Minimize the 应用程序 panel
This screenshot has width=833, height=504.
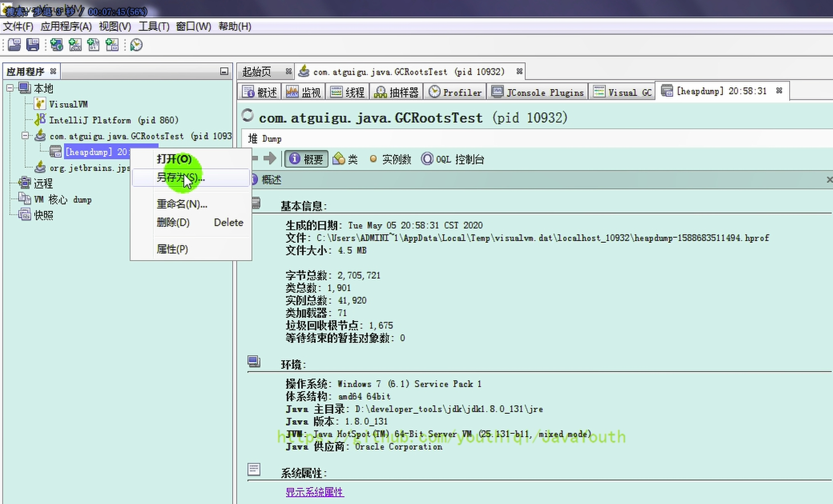pyautogui.click(x=224, y=71)
